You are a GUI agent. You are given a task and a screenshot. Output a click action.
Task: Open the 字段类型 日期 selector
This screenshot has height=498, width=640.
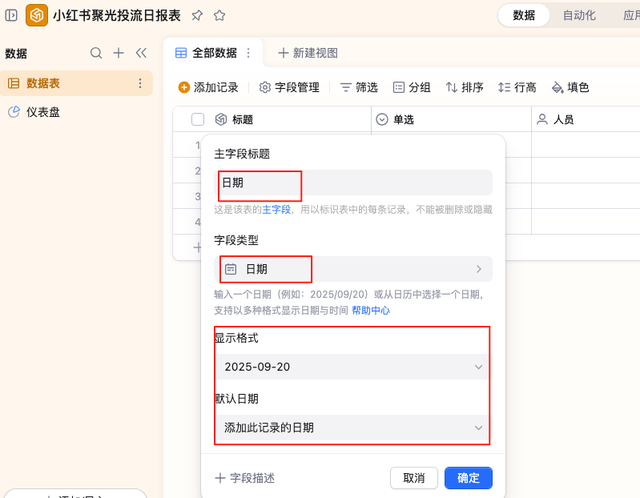tap(353, 269)
